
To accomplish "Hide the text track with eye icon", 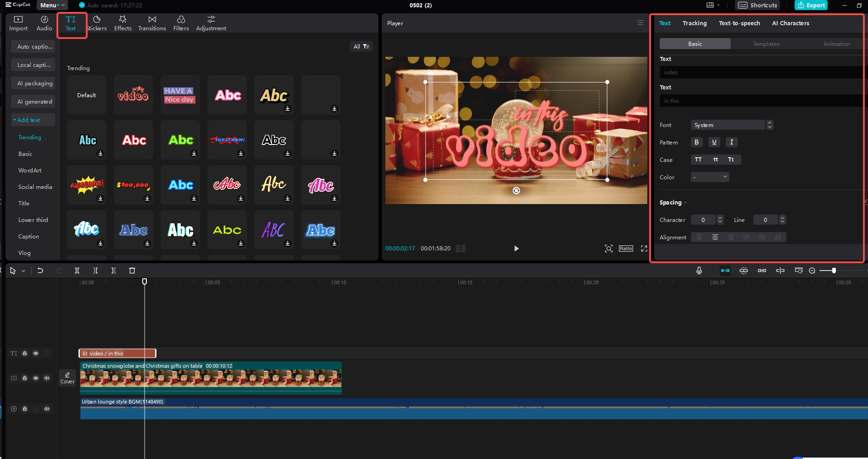I will (x=36, y=354).
